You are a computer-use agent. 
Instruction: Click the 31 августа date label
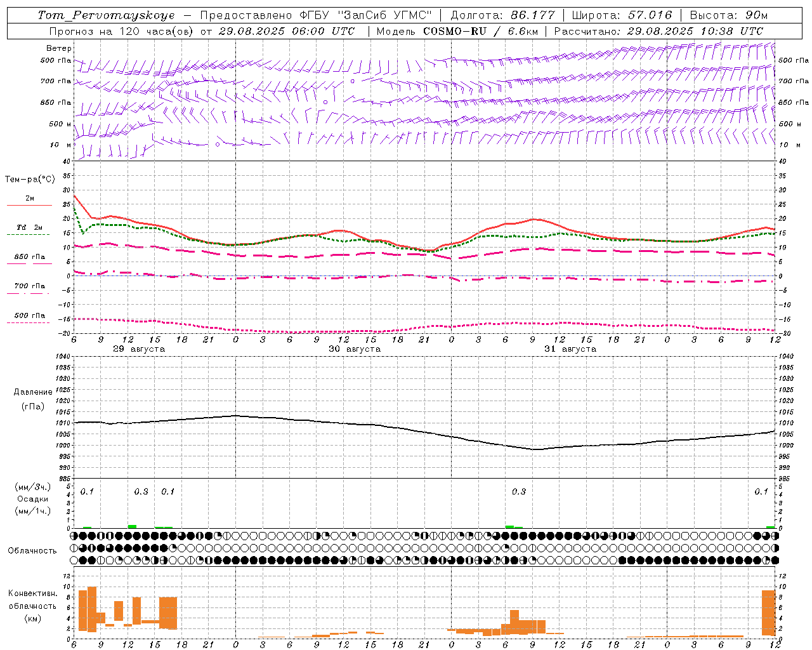570,349
